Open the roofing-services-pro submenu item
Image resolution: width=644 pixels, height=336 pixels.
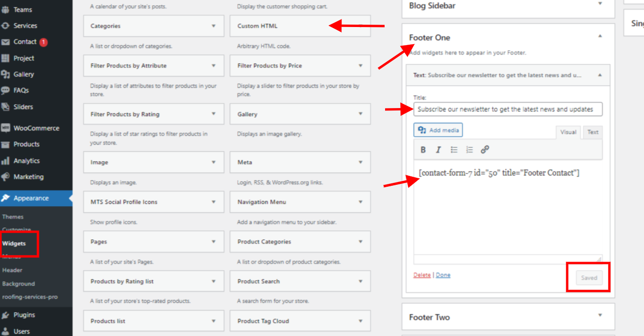[30, 297]
